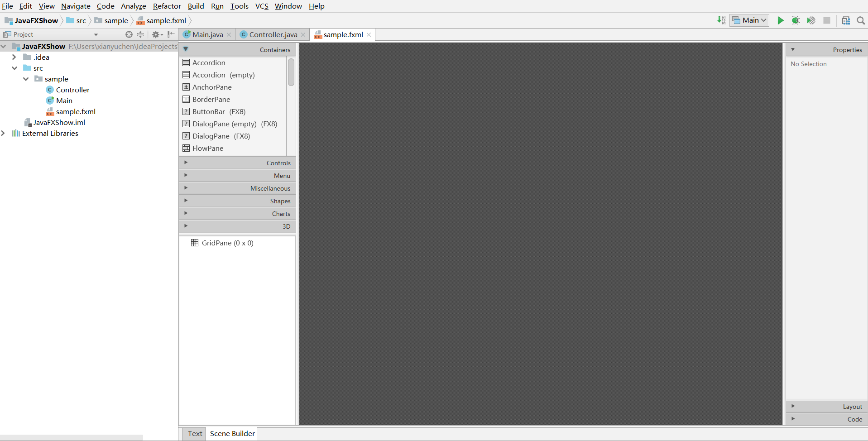Click the gray Scene Builder canvas

click(541, 234)
